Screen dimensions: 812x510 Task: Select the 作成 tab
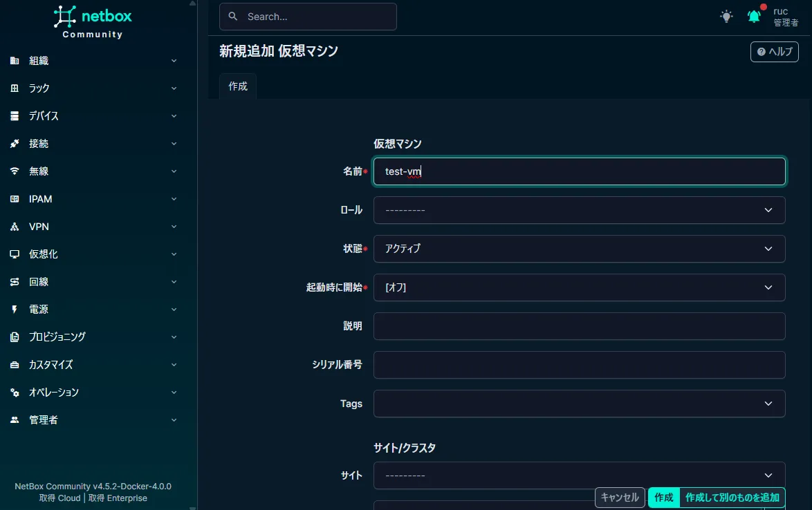tap(238, 86)
